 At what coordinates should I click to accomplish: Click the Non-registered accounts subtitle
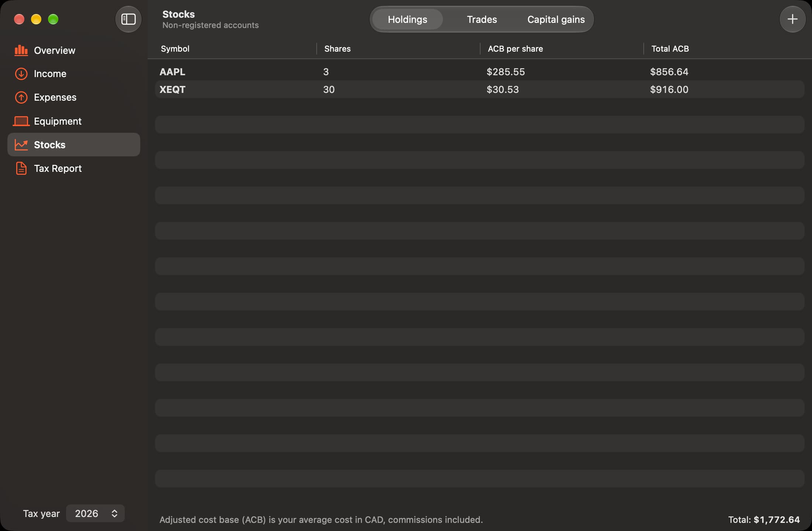click(210, 25)
